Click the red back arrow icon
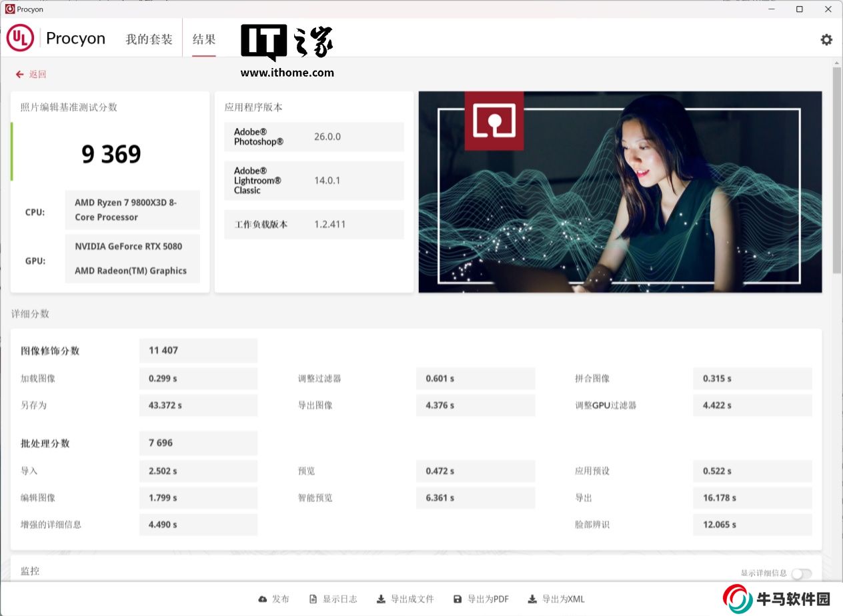Screen dimensions: 843x616 pyautogui.click(x=20, y=74)
